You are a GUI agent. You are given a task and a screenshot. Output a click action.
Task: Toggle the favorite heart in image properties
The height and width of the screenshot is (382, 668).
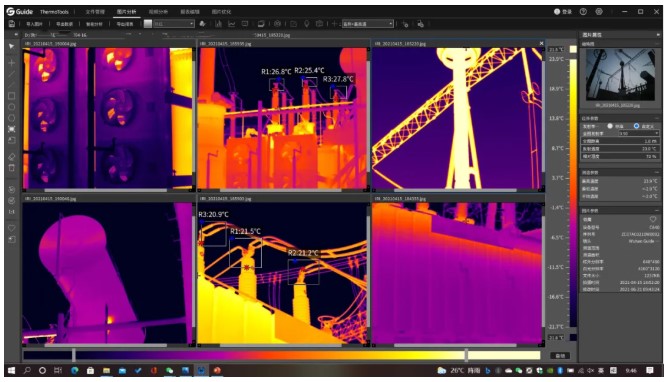[x=653, y=219]
